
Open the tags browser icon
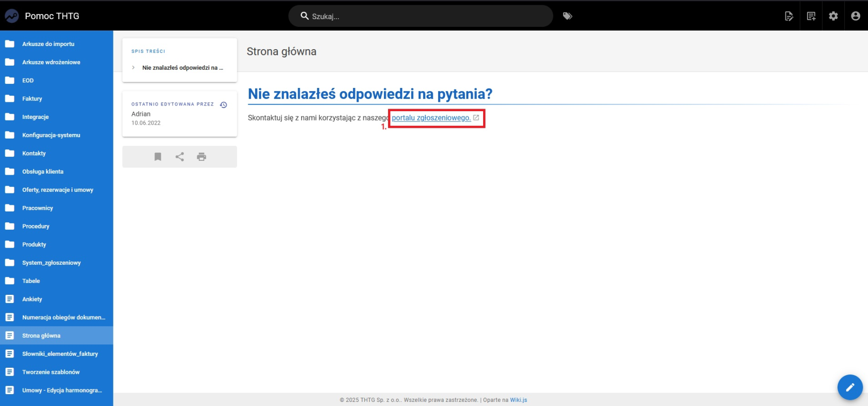coord(567,16)
